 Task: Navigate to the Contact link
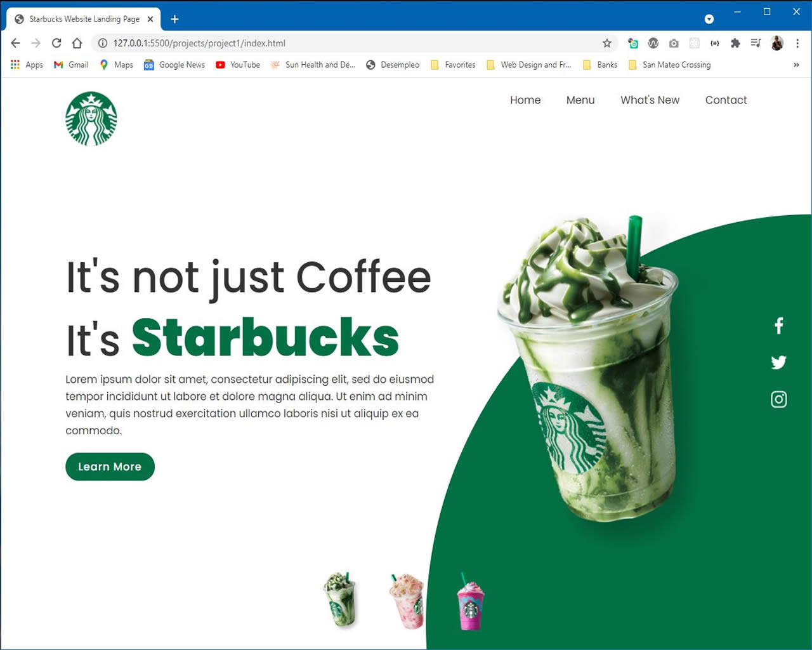pos(726,100)
